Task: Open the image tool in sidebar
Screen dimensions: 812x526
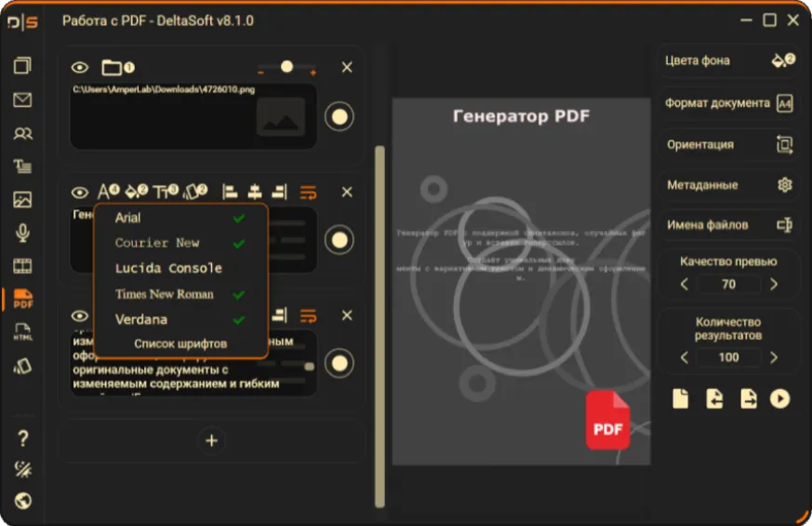Action: pyautogui.click(x=22, y=199)
